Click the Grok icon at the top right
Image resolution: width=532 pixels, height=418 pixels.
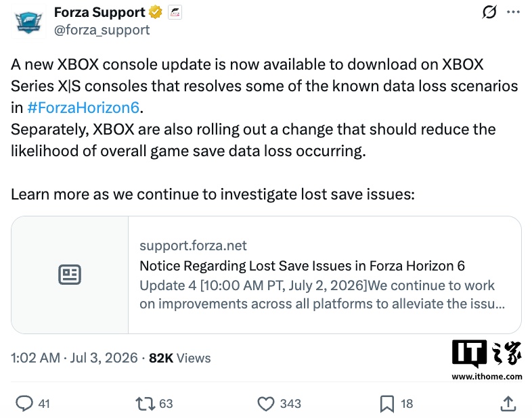(x=489, y=12)
